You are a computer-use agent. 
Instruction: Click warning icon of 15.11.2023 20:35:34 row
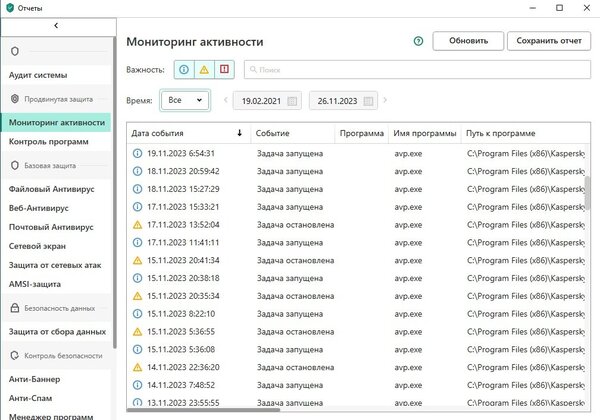(x=137, y=296)
